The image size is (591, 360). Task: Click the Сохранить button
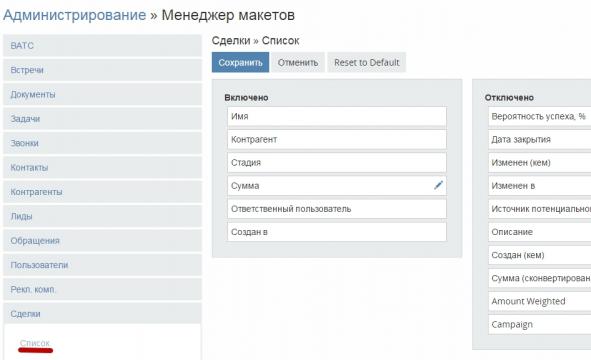coord(240,62)
